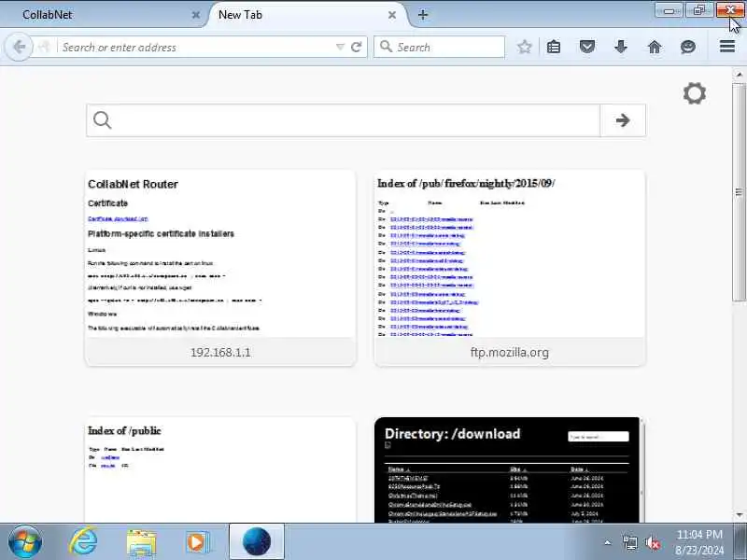Click the search magnifier icon in toolbar search

point(386,47)
